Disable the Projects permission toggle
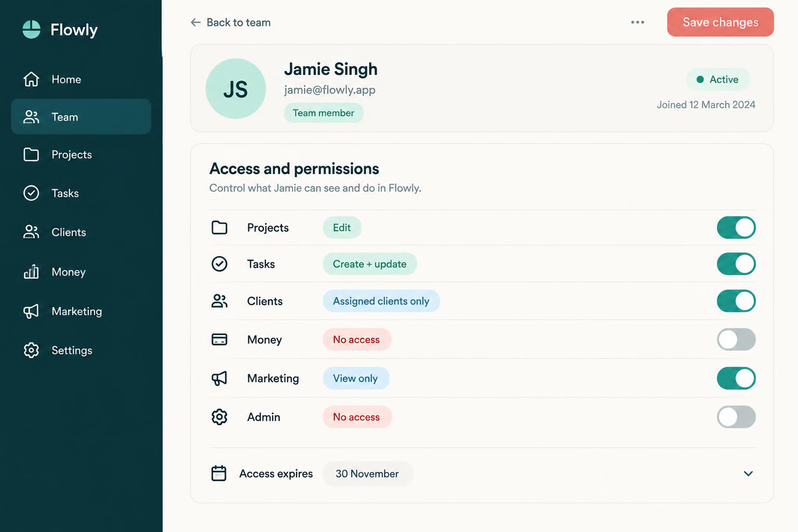Screen dimensions: 798x532 coord(736,228)
